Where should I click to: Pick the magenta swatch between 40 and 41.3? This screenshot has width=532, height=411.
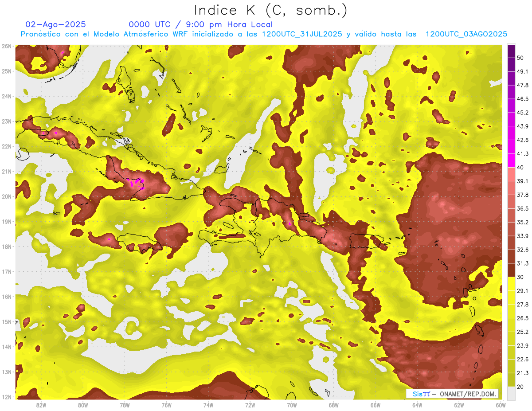(511, 160)
